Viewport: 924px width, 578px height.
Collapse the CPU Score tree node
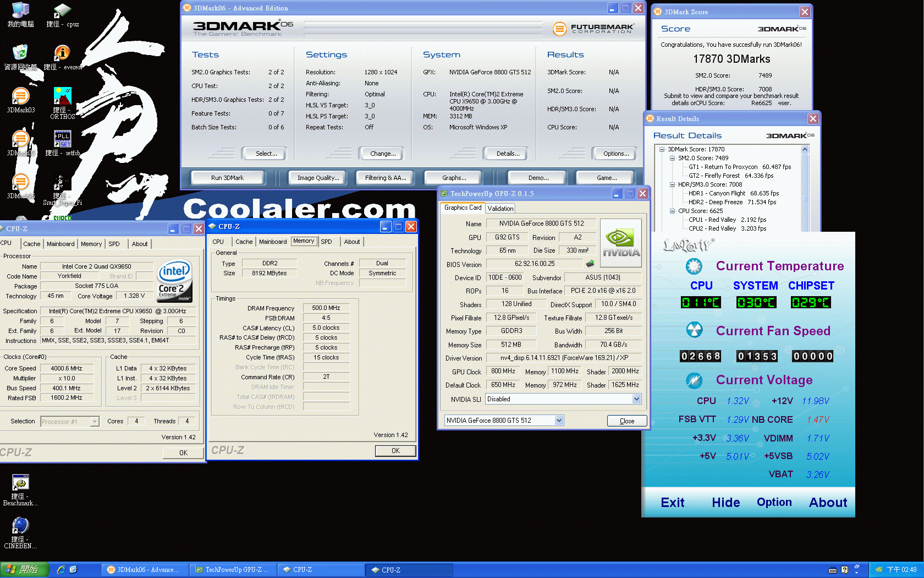point(672,211)
